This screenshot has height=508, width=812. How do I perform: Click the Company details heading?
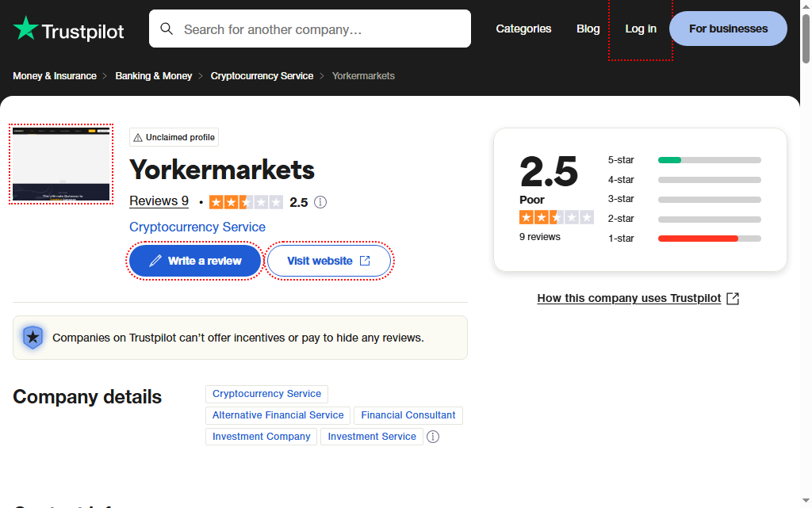87,397
